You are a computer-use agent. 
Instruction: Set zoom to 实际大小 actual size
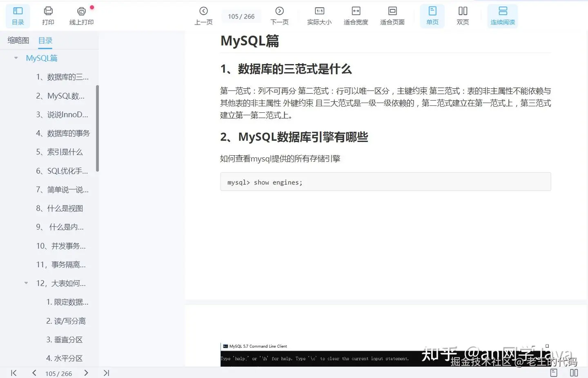(x=319, y=16)
